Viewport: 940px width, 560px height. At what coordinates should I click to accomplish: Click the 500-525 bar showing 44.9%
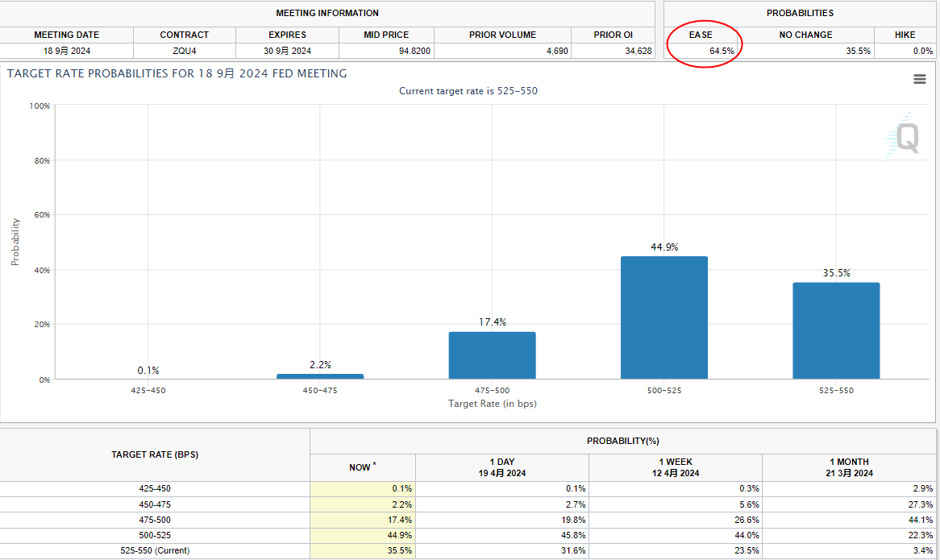[x=663, y=317]
